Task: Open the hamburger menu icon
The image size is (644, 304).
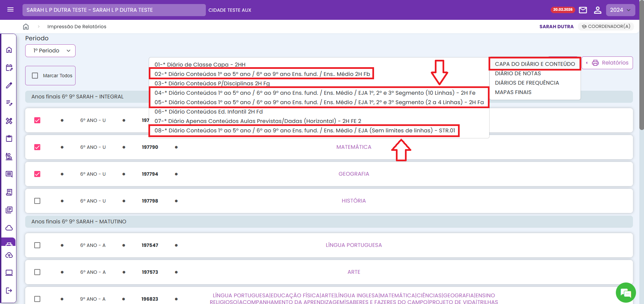Action: [10, 10]
